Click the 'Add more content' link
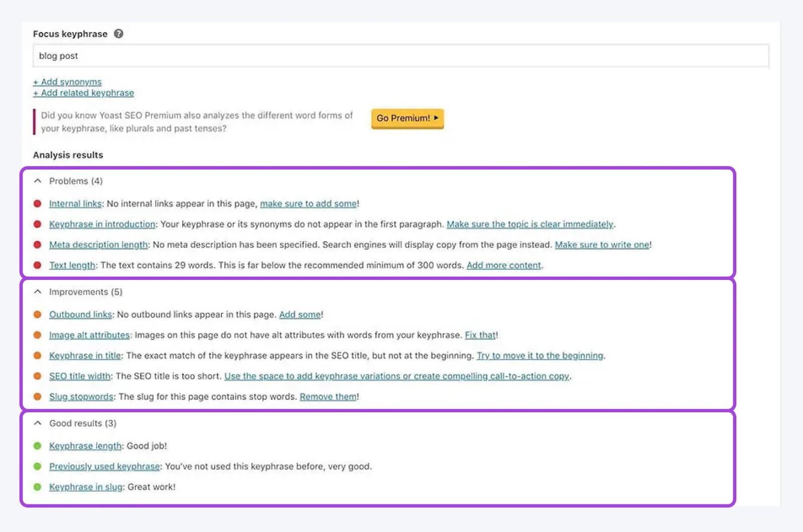Image resolution: width=803 pixels, height=532 pixels. [504, 265]
